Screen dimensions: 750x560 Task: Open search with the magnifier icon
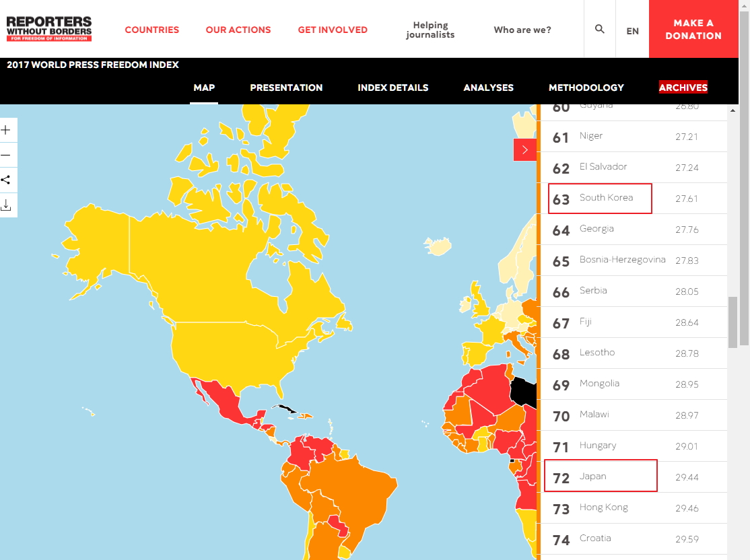600,30
